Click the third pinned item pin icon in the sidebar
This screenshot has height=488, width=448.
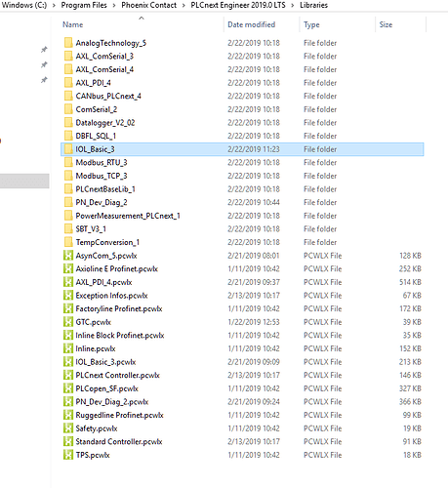click(44, 80)
